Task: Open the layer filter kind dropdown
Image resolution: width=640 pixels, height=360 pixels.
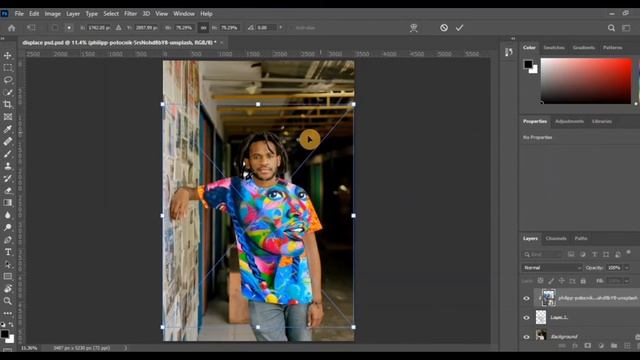Action: click(542, 254)
